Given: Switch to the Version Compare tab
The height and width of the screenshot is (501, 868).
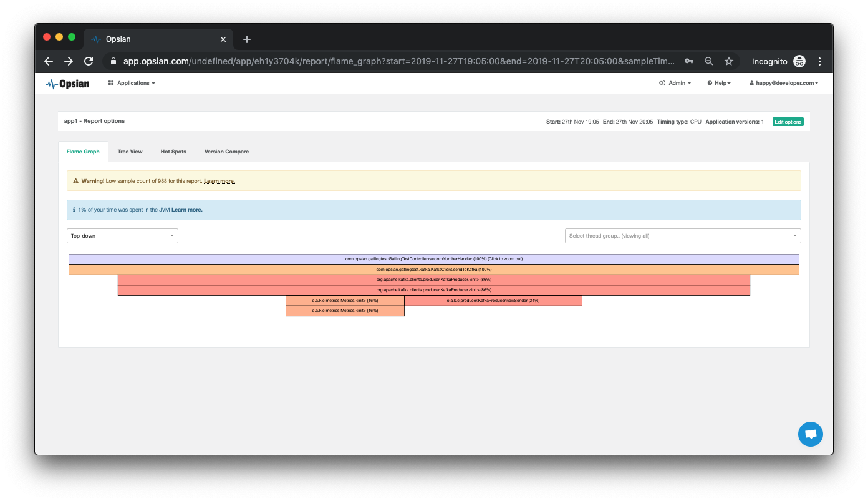Looking at the screenshot, I should pyautogui.click(x=226, y=152).
